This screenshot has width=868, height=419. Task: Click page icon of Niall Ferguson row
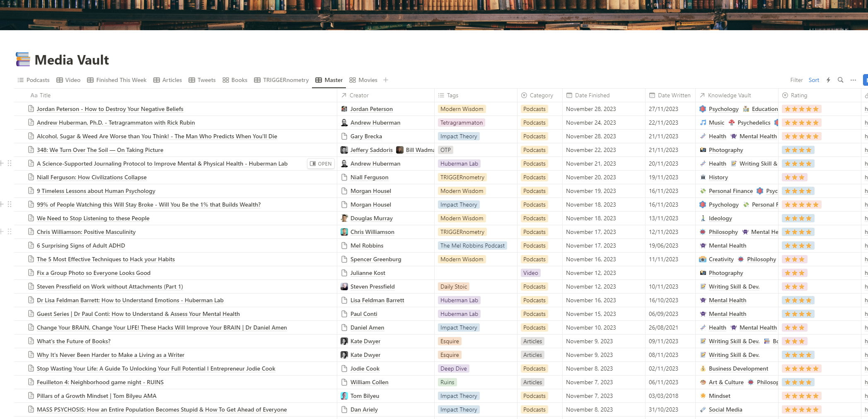pos(31,177)
